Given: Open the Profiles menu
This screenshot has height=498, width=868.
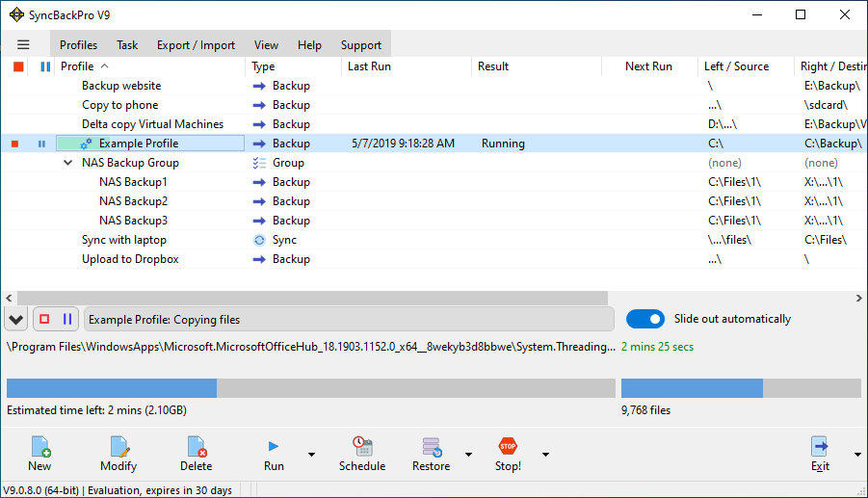Looking at the screenshot, I should click(79, 45).
